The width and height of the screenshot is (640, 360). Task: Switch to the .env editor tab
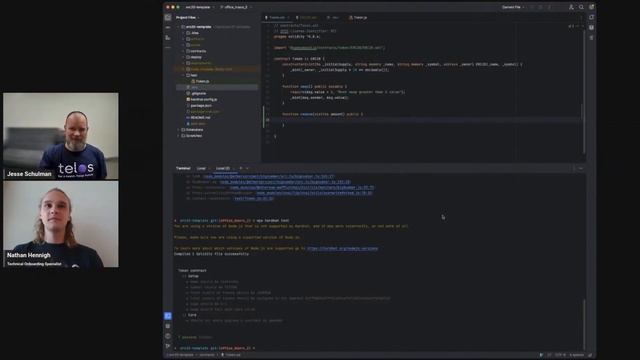(x=334, y=18)
